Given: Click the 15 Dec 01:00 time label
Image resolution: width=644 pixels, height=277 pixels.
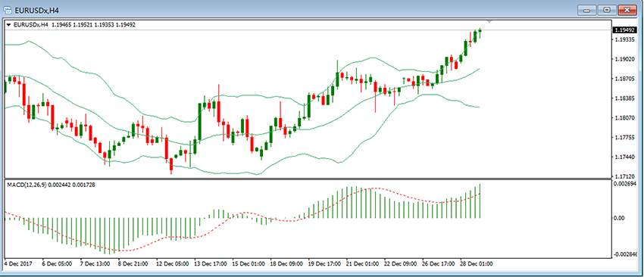Looking at the screenshot, I should 249,263.
